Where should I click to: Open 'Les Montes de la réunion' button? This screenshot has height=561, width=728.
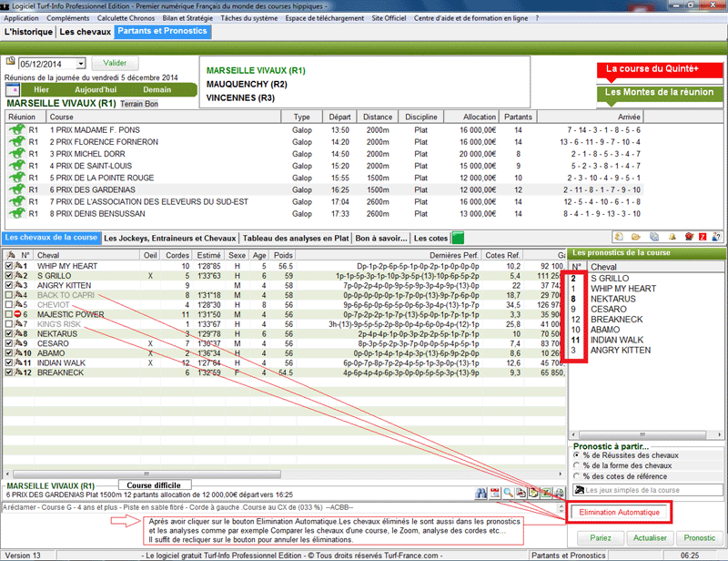click(x=660, y=93)
